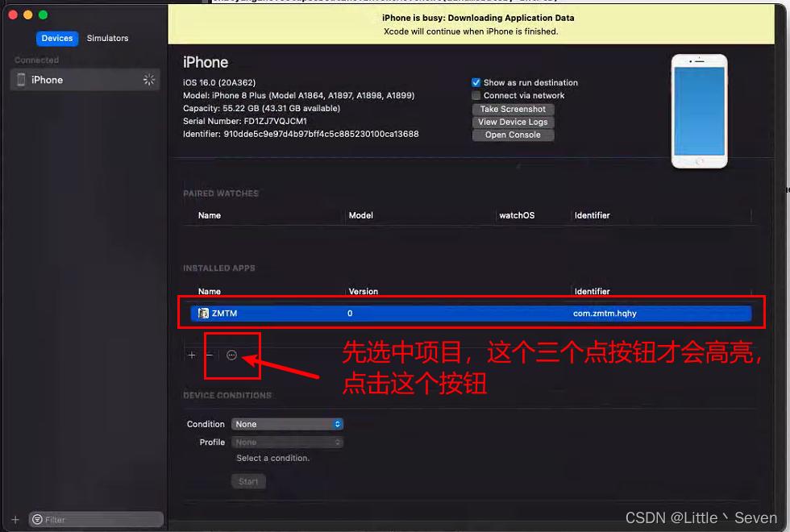Click the Serial Number text
This screenshot has height=532, width=790.
coord(245,121)
